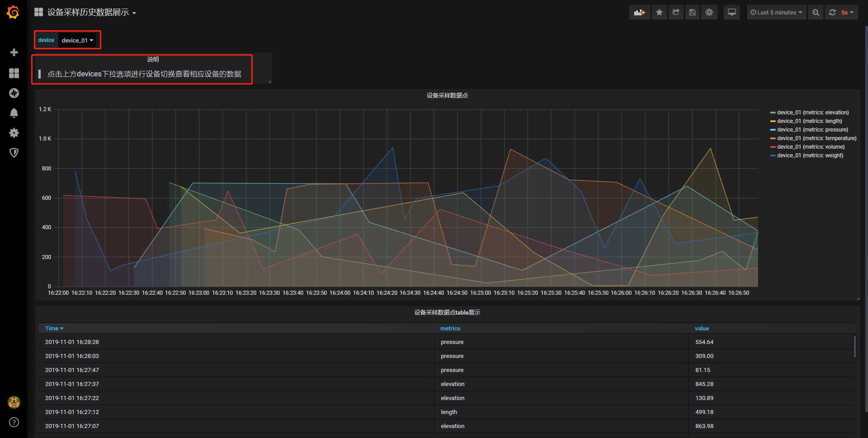This screenshot has width=868, height=438.
Task: Click the time cell 2019-11-01 16:28:03
Action: (72, 356)
